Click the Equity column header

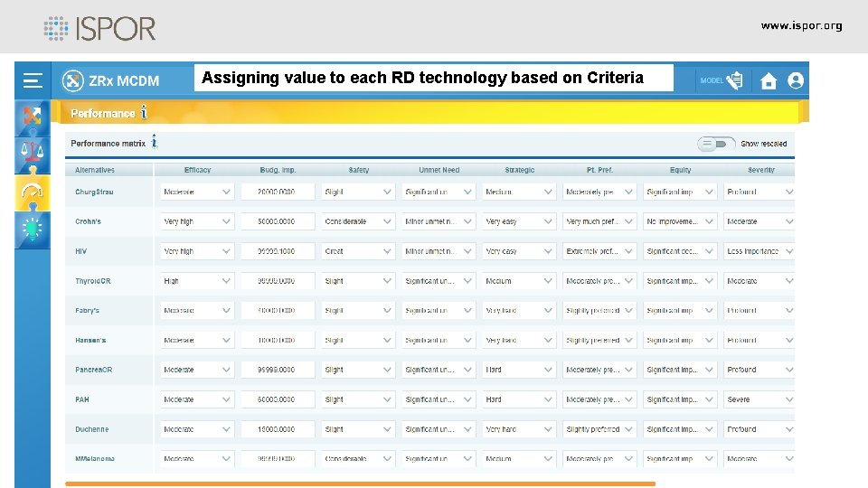tap(680, 170)
